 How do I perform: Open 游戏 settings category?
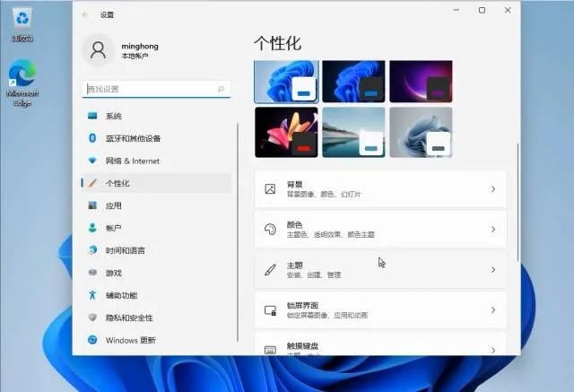pos(157,273)
